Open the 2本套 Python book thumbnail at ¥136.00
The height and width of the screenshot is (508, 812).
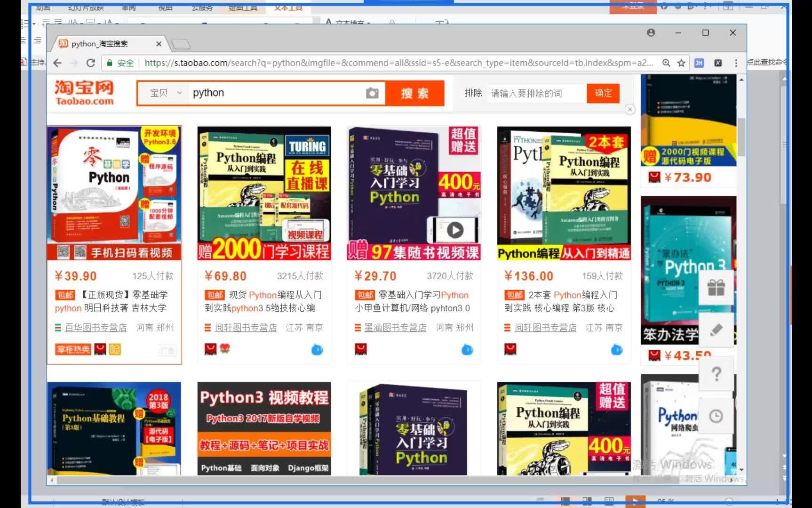[564, 193]
